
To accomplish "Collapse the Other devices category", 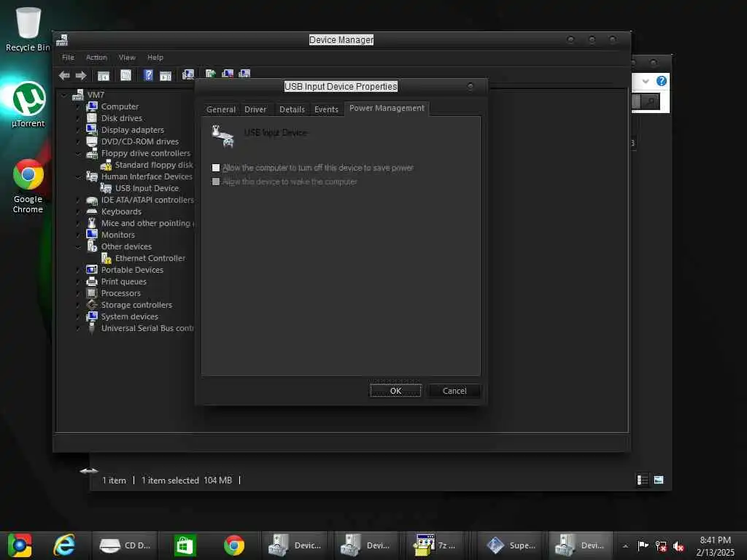I will pos(78,246).
